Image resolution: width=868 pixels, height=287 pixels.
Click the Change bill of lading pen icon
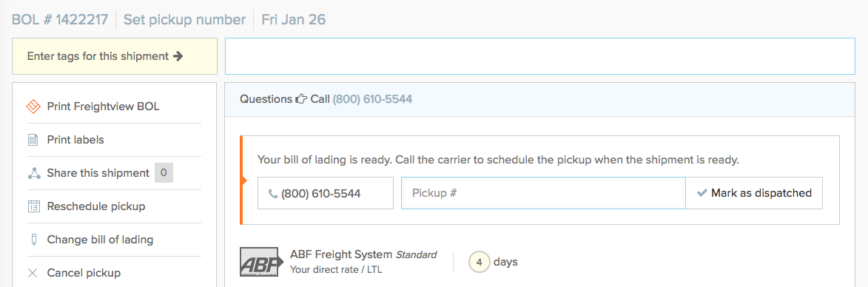click(33, 240)
